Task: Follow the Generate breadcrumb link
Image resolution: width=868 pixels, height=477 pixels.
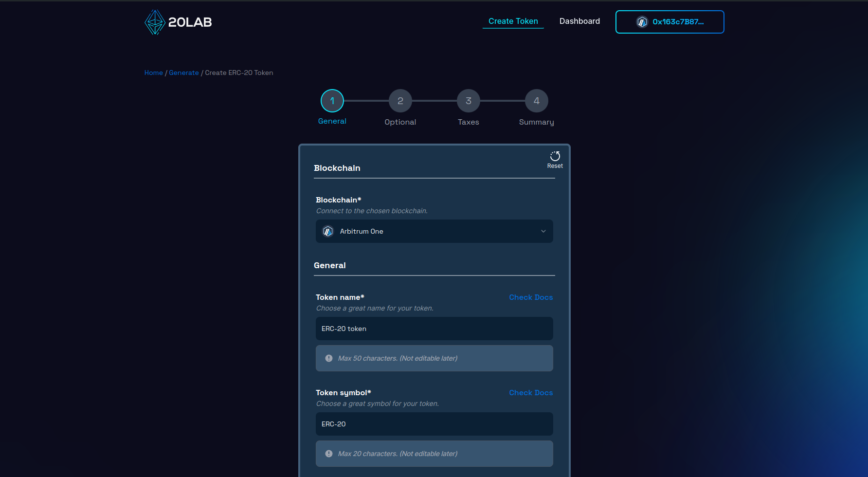Action: [184, 73]
